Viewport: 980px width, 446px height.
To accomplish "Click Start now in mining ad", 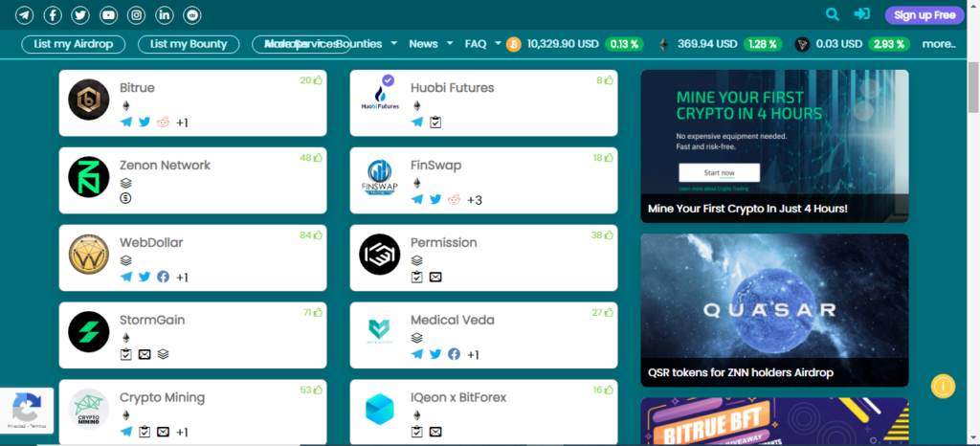I will coord(720,172).
